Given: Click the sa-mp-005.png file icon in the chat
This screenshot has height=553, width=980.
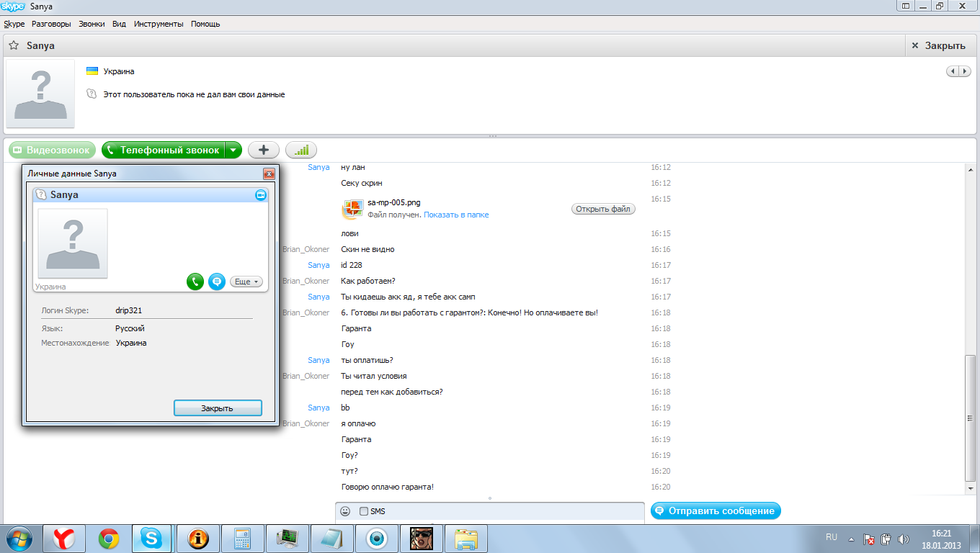Looking at the screenshot, I should [x=352, y=209].
